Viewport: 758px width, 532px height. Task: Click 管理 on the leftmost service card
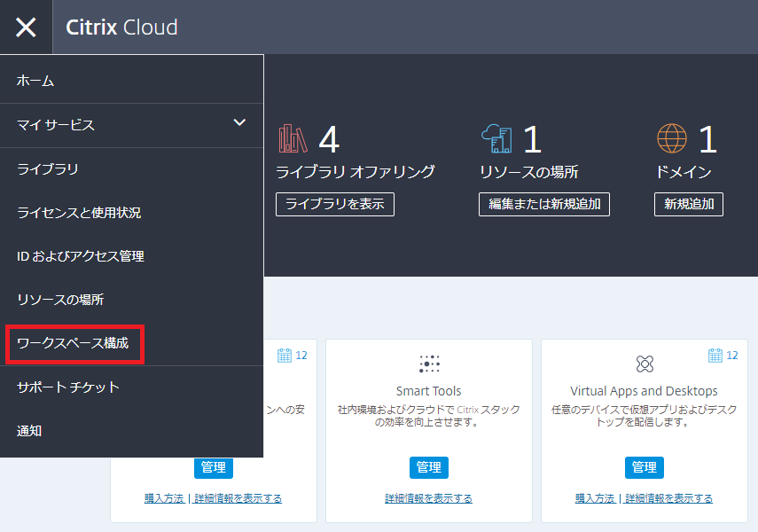click(214, 467)
